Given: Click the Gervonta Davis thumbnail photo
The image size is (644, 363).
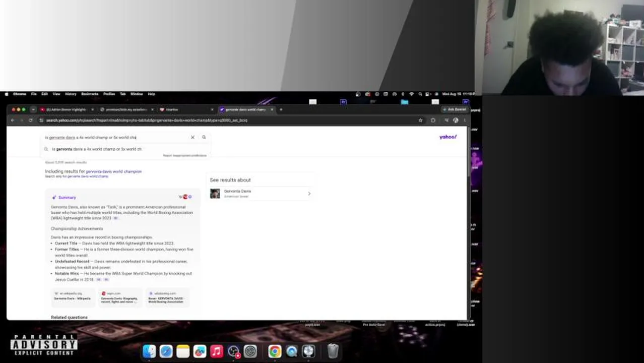Looking at the screenshot, I should point(215,194).
